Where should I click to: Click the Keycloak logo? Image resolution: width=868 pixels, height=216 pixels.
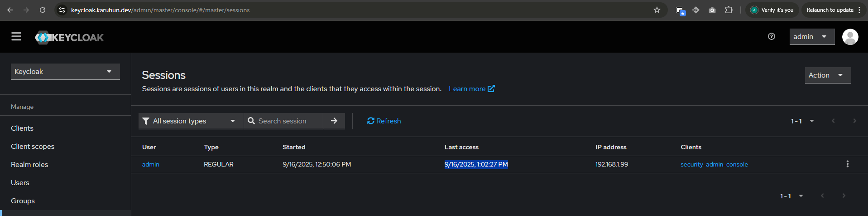(69, 37)
